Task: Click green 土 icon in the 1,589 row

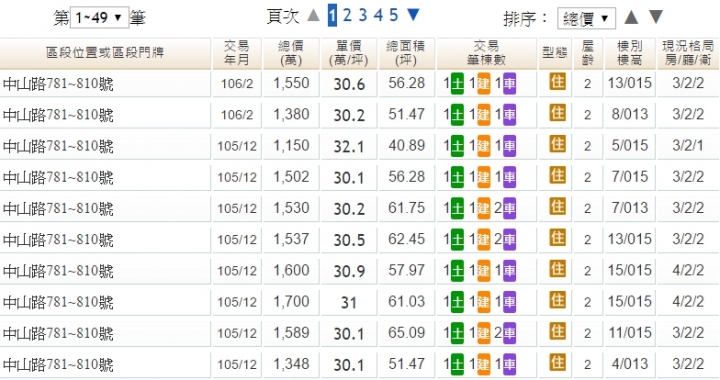Action: coord(457,333)
